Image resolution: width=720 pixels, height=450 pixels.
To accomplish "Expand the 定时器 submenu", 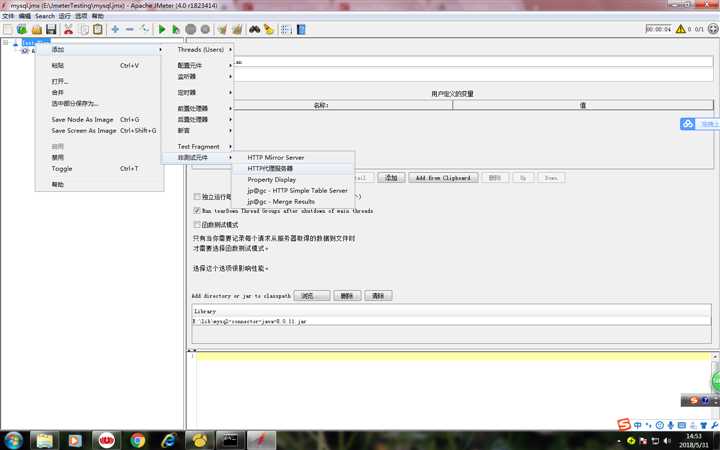I will click(198, 92).
